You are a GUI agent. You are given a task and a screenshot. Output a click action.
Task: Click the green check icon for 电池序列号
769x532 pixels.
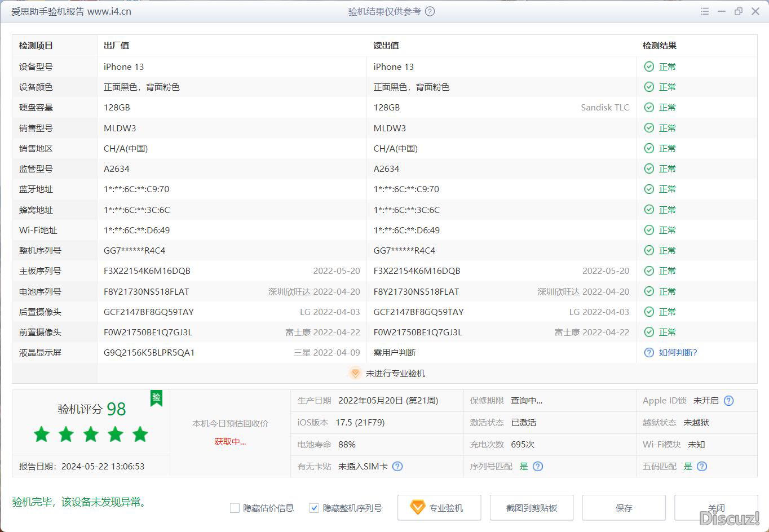coord(649,291)
